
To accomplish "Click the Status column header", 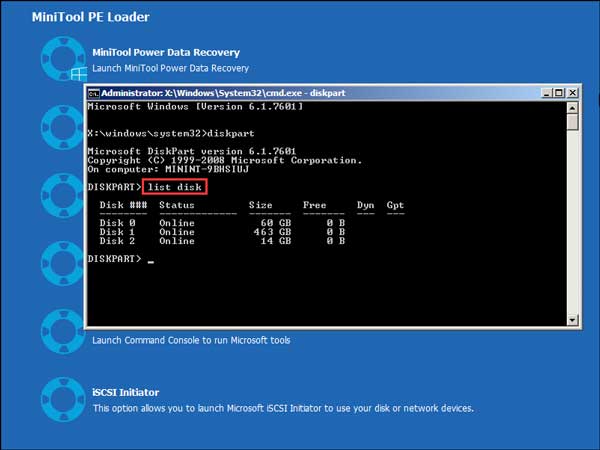I will click(177, 205).
